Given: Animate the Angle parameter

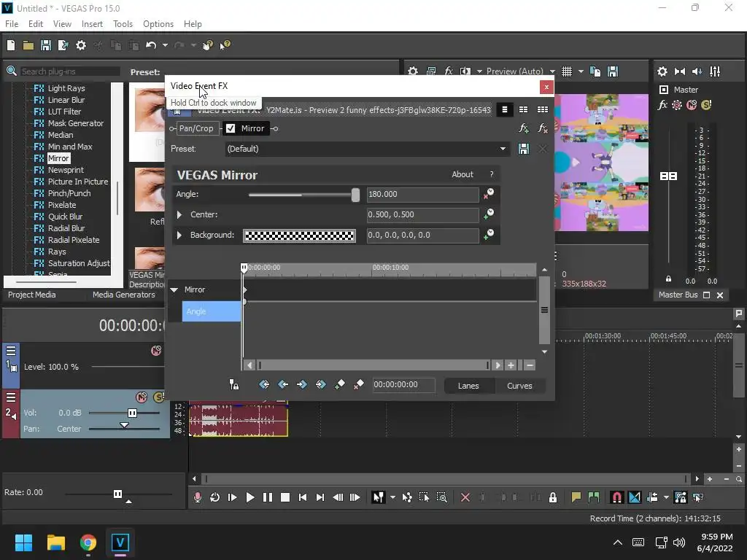Looking at the screenshot, I should (489, 194).
